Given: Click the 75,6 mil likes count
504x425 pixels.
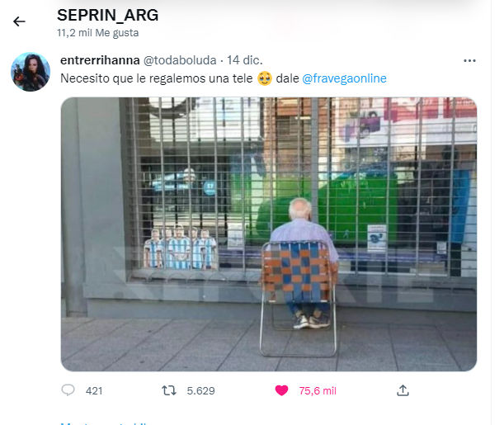Looking at the screenshot, I should pyautogui.click(x=318, y=391).
